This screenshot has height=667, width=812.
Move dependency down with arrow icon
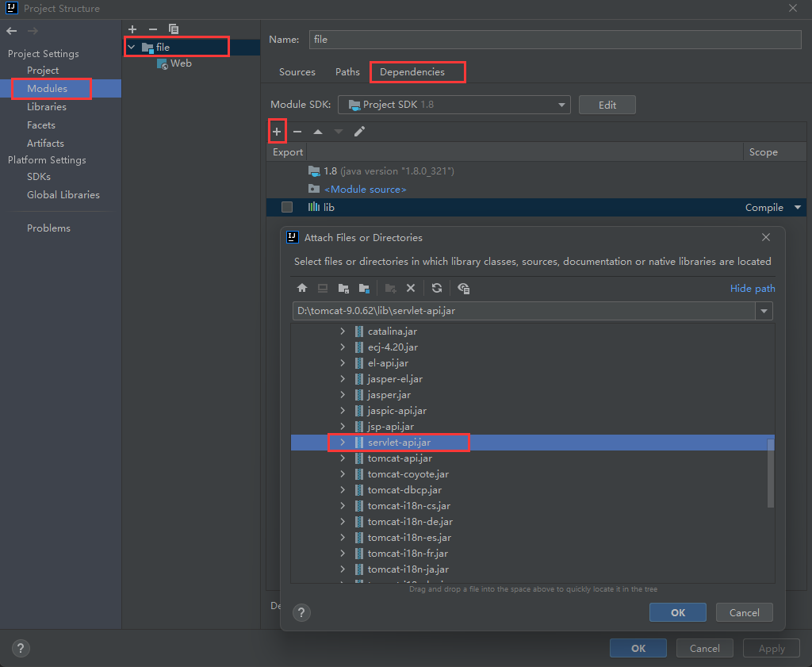[339, 132]
